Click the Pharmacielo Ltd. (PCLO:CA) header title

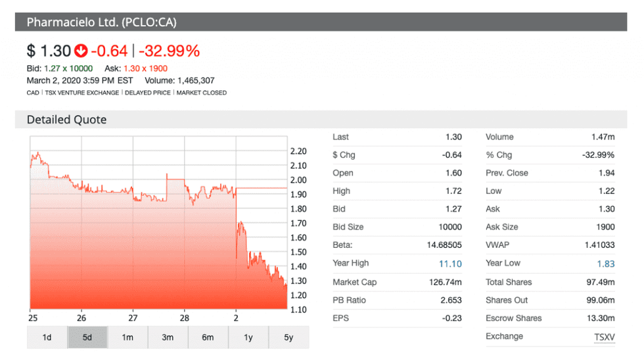pyautogui.click(x=101, y=22)
